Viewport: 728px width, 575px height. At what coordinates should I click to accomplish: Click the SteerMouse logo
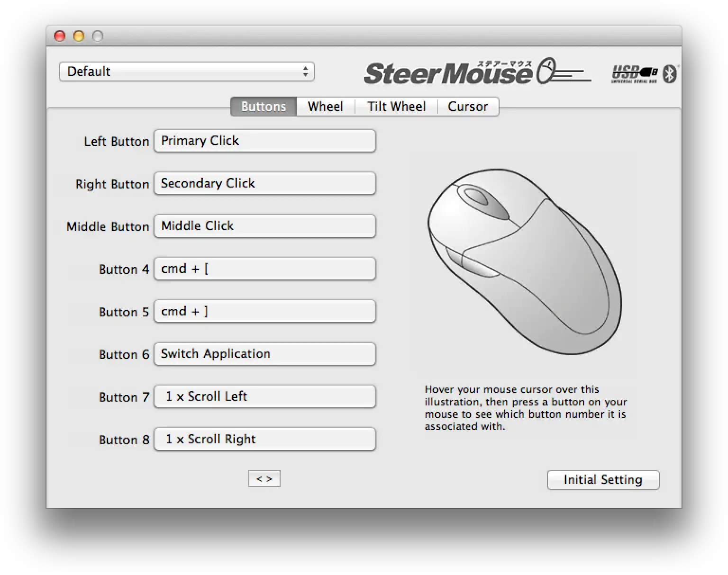tap(477, 72)
